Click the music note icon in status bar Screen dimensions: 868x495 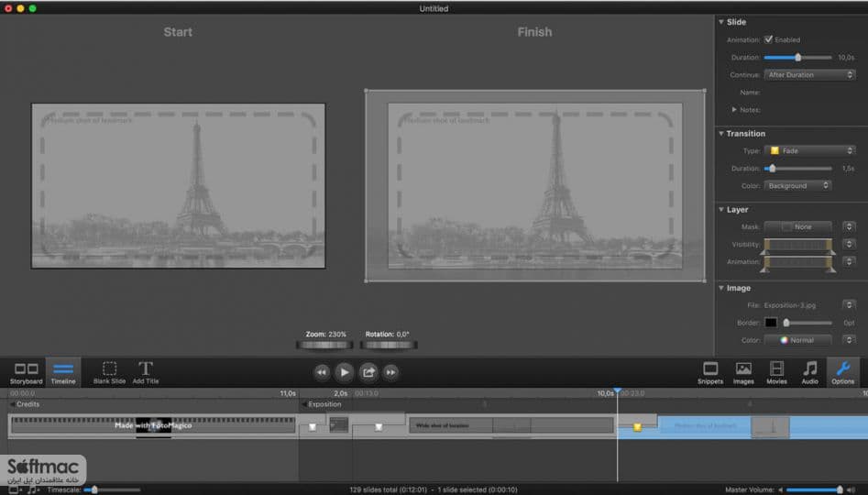pos(33,490)
